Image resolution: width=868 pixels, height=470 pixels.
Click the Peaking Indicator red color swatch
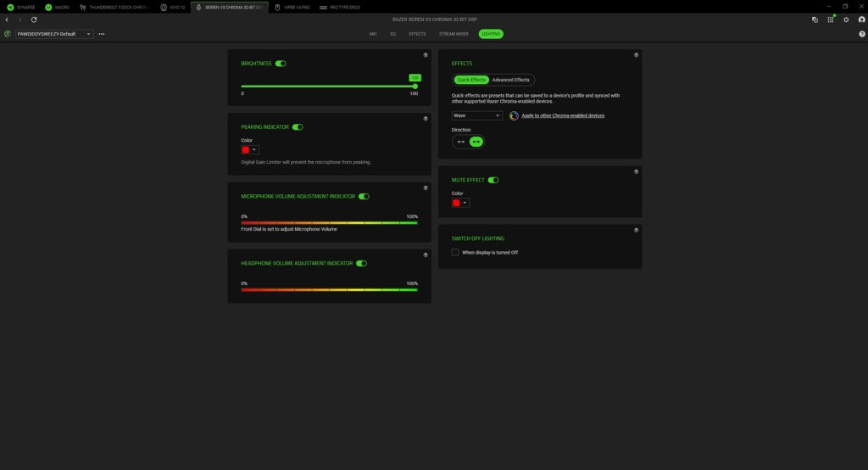[245, 149]
